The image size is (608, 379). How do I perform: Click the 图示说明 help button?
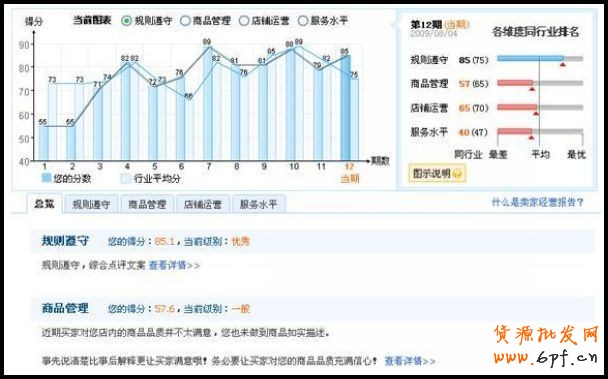(x=437, y=173)
